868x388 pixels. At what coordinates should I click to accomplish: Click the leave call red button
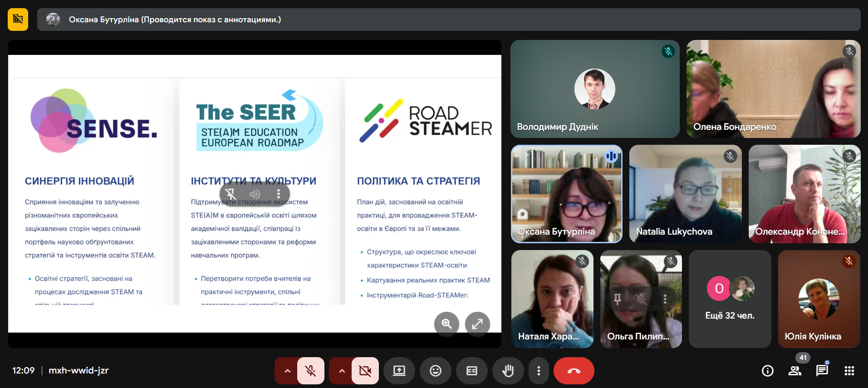pos(574,371)
